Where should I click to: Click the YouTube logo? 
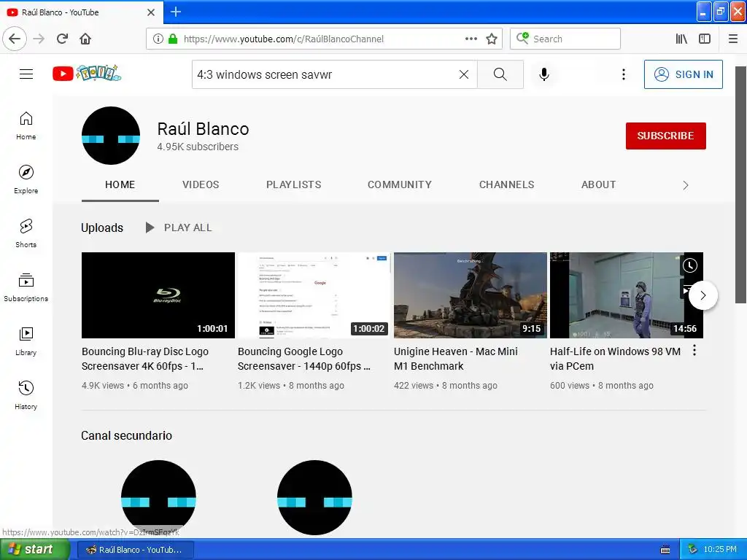(87, 74)
